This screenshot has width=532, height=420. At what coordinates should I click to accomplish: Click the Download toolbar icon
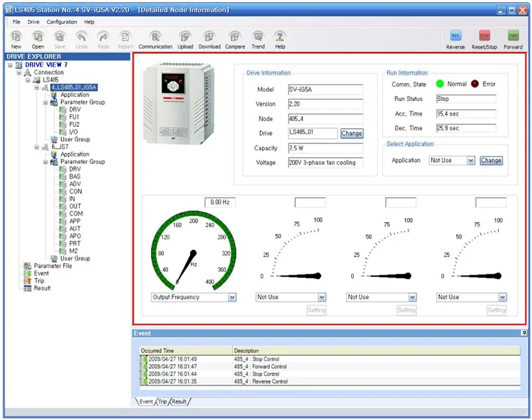pyautogui.click(x=209, y=37)
